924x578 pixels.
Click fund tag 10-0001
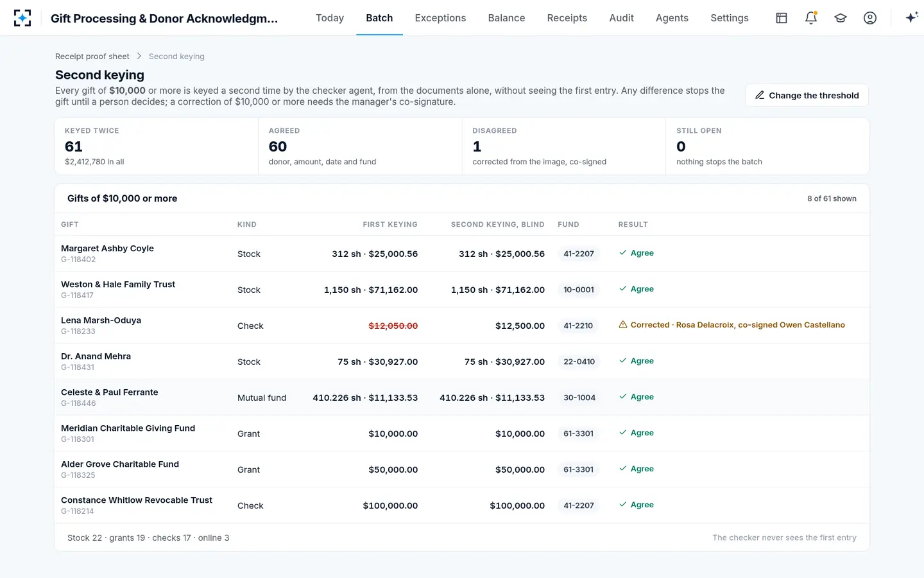click(x=579, y=290)
